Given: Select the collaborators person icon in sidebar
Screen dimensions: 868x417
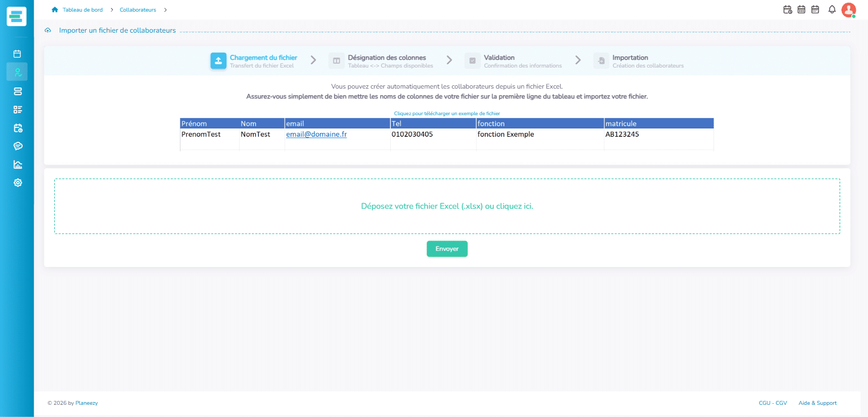Looking at the screenshot, I should pos(17,72).
